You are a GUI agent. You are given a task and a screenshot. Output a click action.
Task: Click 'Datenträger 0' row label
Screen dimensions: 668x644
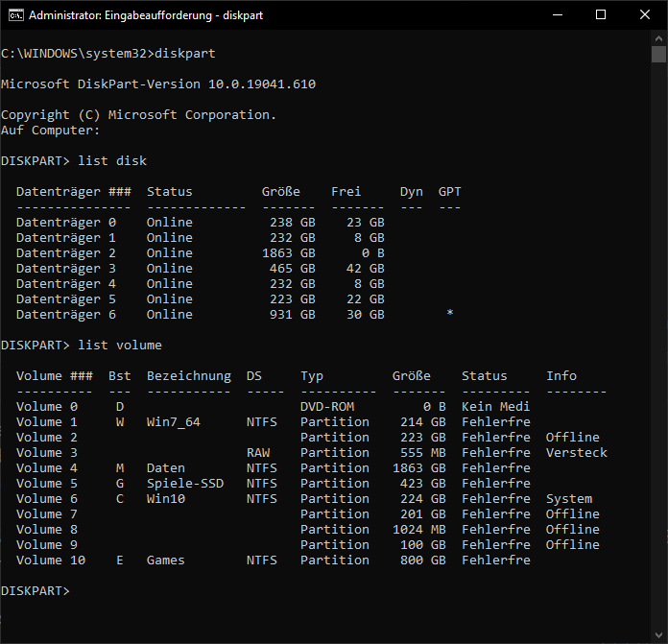[66, 223]
